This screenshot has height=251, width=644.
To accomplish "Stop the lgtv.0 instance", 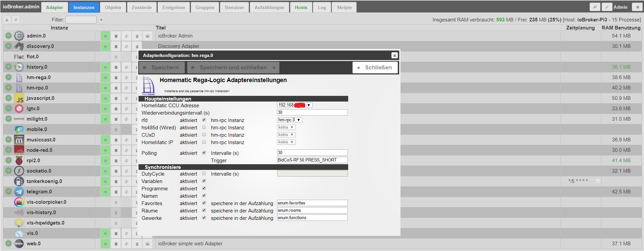I will point(116,109).
